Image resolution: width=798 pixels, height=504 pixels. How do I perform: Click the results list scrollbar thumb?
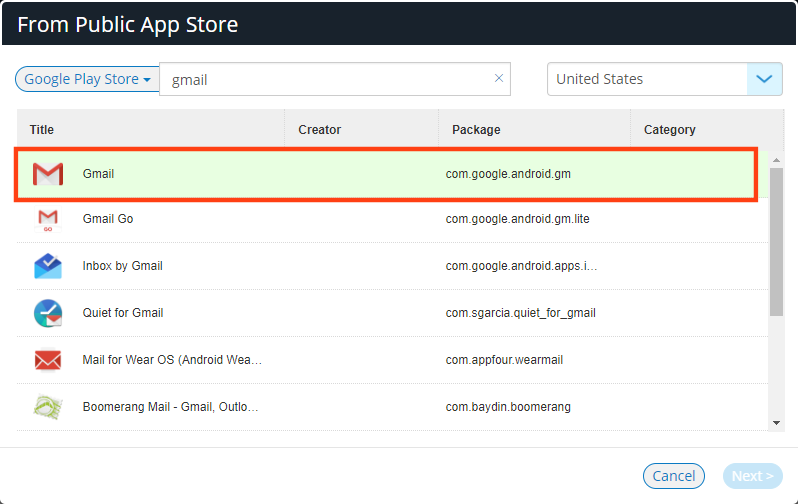(x=776, y=242)
